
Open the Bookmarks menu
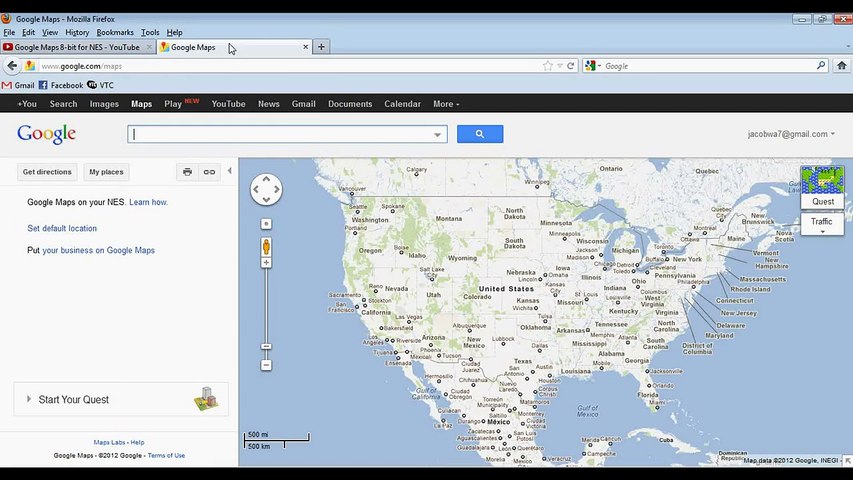pyautogui.click(x=115, y=33)
